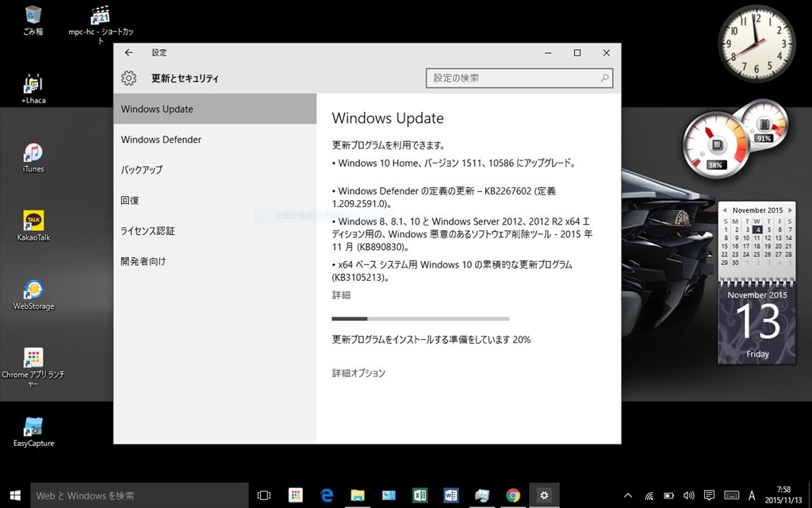Open the ごみ箱 recycle bin desktop icon
Viewport: 812px width, 508px height.
[33, 21]
